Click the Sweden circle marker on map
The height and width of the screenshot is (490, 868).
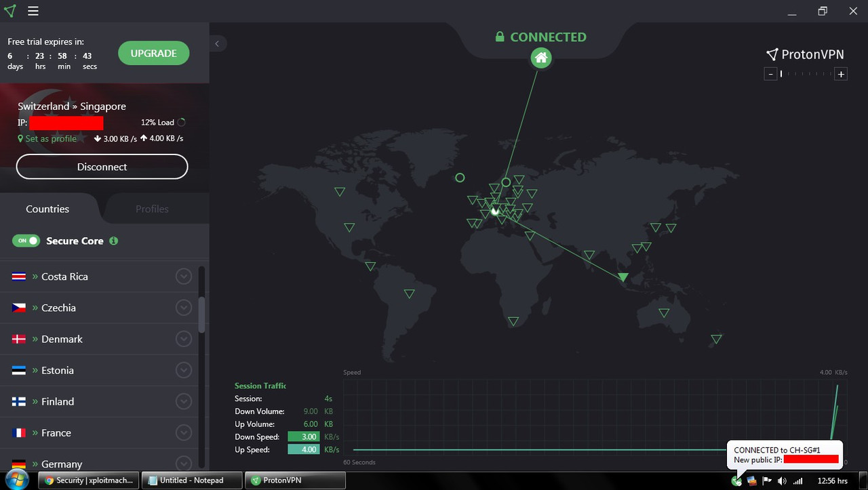coord(506,182)
